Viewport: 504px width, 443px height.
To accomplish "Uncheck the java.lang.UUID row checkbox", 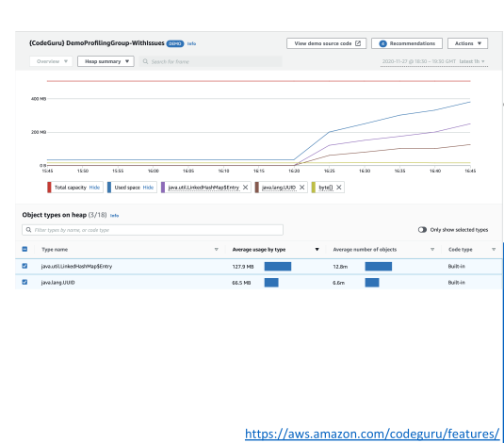I will pos(24,282).
